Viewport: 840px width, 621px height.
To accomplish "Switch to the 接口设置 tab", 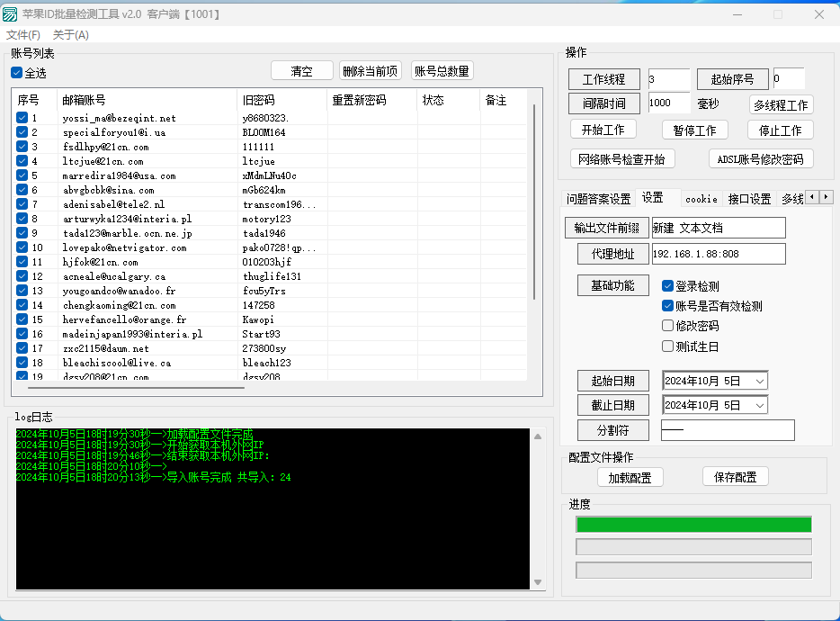I will click(749, 199).
